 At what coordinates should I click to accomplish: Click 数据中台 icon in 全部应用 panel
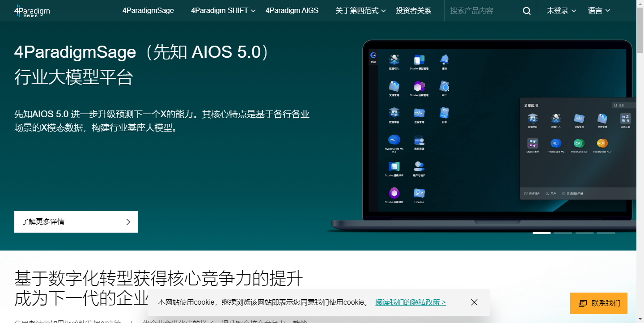(x=533, y=119)
